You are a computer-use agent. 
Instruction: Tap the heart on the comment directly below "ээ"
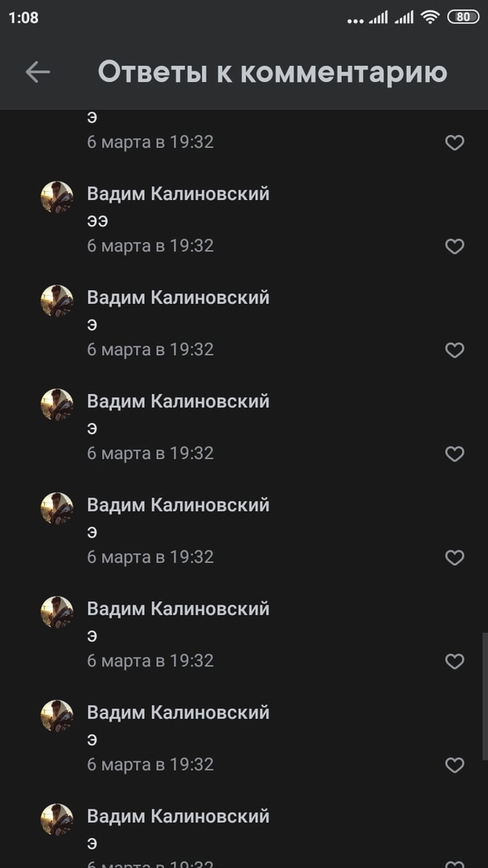coord(454,350)
